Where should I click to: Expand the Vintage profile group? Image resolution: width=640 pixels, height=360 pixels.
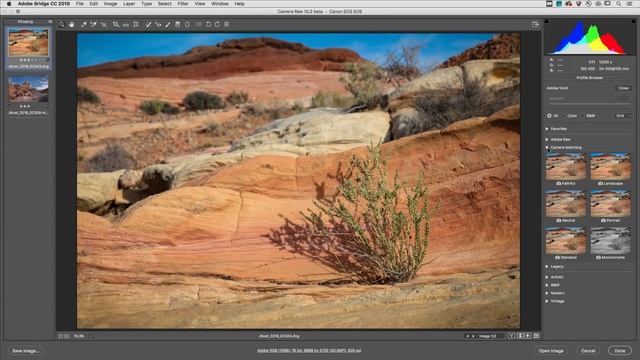pyautogui.click(x=547, y=301)
